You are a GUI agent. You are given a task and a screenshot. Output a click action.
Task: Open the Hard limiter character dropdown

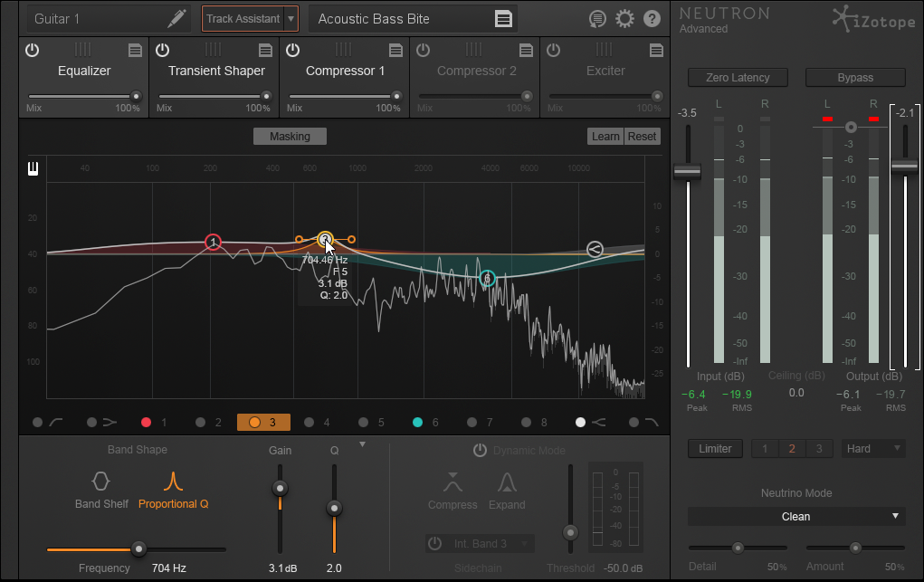tap(873, 449)
